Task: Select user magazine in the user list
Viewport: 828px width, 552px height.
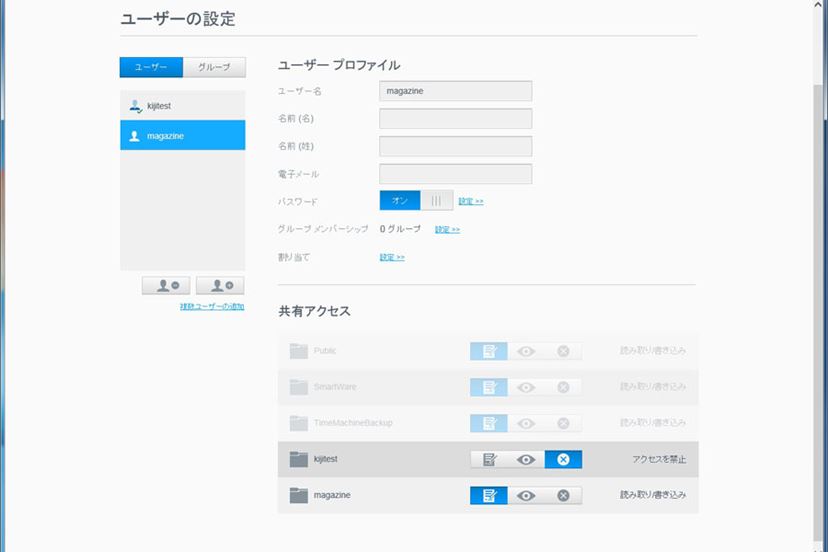Action: [x=183, y=136]
